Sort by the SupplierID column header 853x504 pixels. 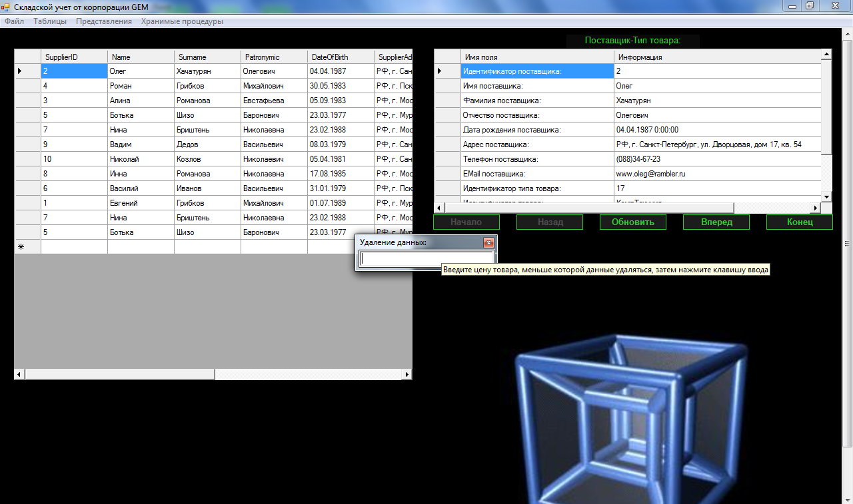pos(74,57)
